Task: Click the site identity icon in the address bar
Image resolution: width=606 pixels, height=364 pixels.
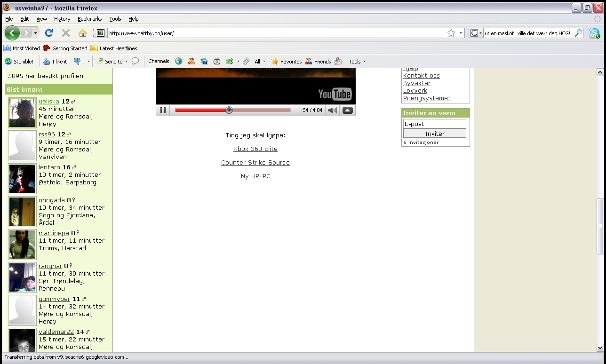Action: pyautogui.click(x=101, y=33)
